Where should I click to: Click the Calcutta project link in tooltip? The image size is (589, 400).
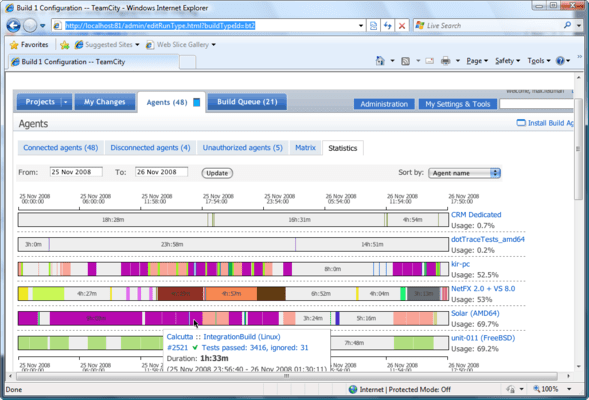point(180,337)
